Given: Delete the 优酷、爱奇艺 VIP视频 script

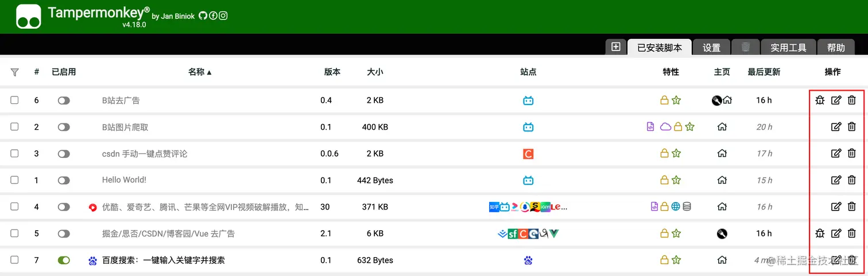Looking at the screenshot, I should (x=852, y=207).
